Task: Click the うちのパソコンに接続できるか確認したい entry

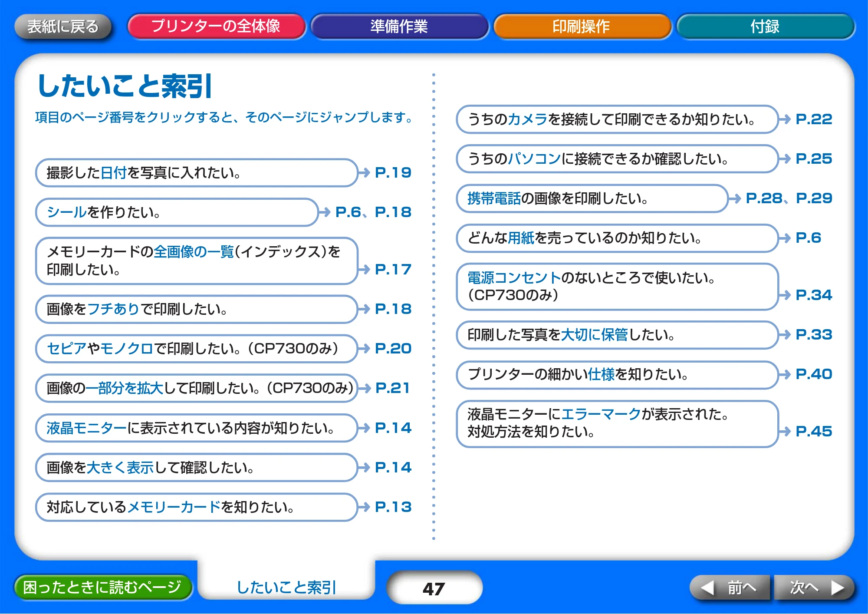Action: tap(618, 158)
